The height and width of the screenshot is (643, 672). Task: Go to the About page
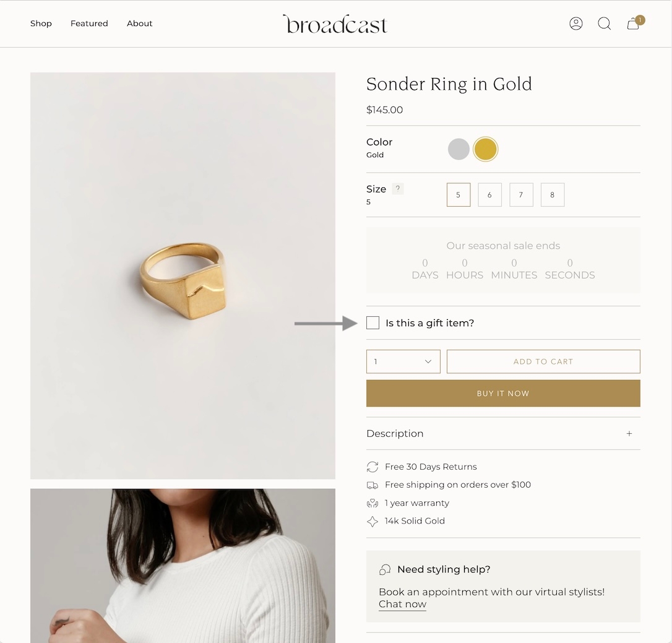140,24
